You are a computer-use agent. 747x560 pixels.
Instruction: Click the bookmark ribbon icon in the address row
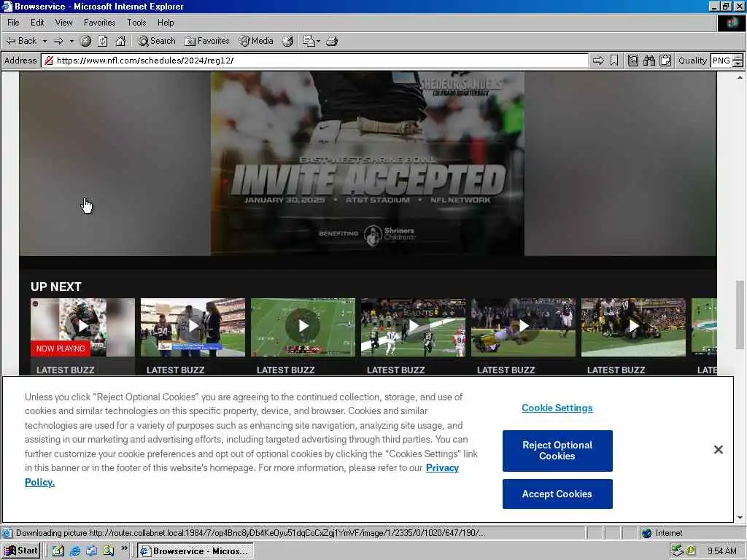click(x=614, y=61)
